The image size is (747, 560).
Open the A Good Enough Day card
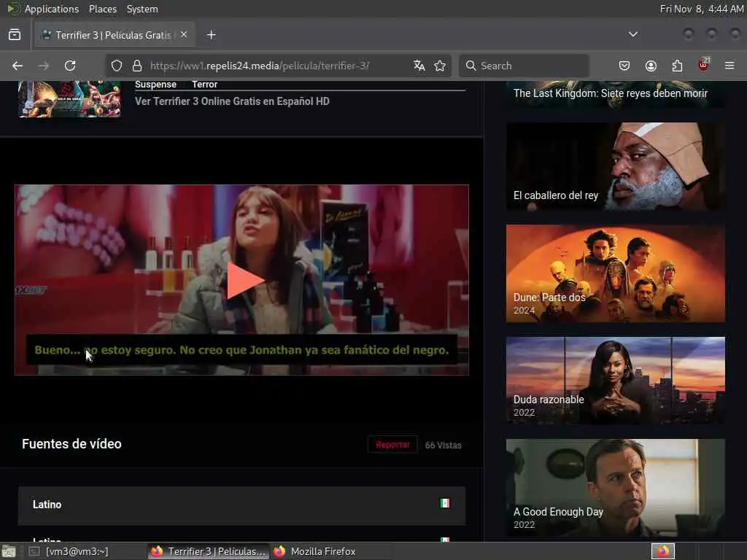click(x=616, y=488)
